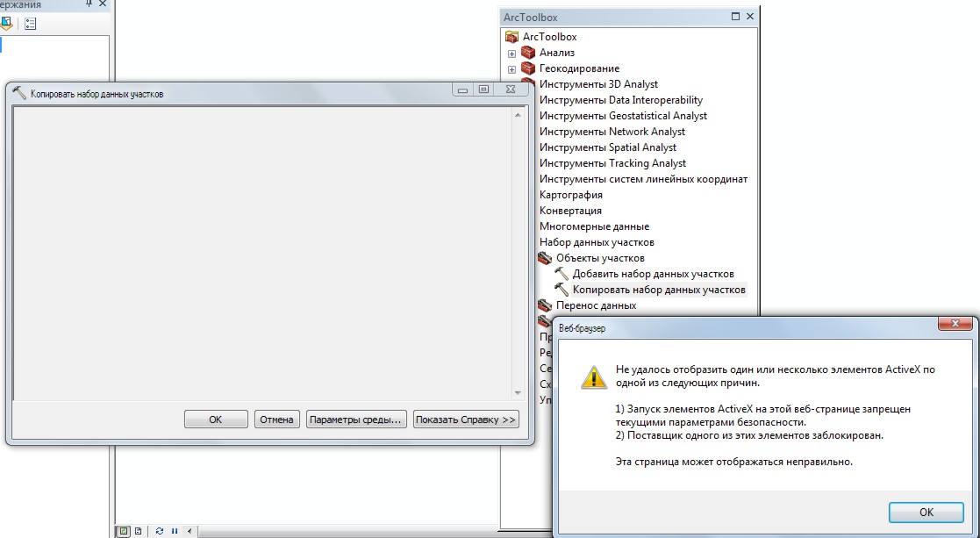Screen dimensions: 980x538
Task: Select Инструменты Network Analyst toolbox
Action: (x=612, y=132)
